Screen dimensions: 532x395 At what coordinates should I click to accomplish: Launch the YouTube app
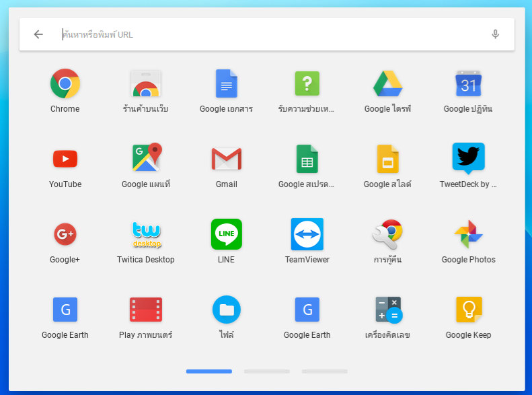click(x=65, y=159)
